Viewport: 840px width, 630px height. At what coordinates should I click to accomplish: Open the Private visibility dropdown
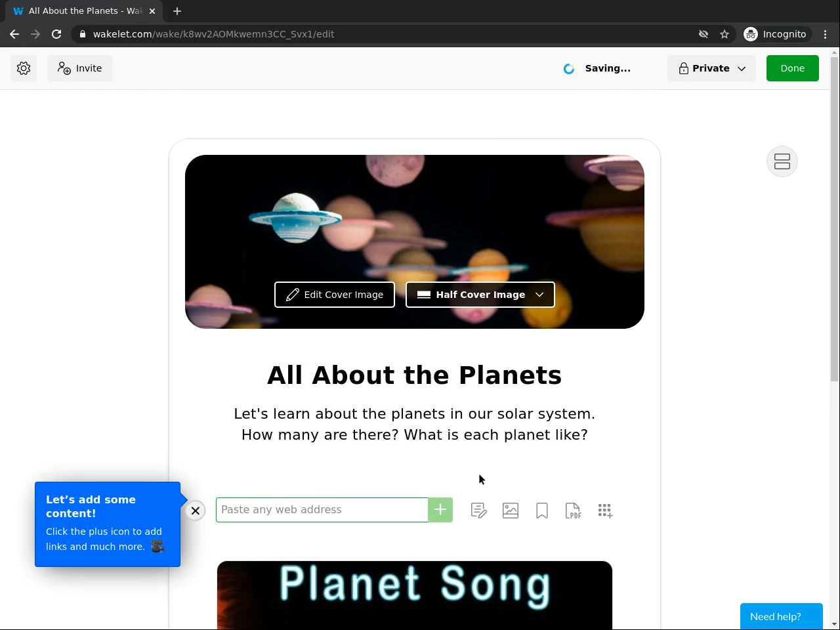(x=711, y=68)
